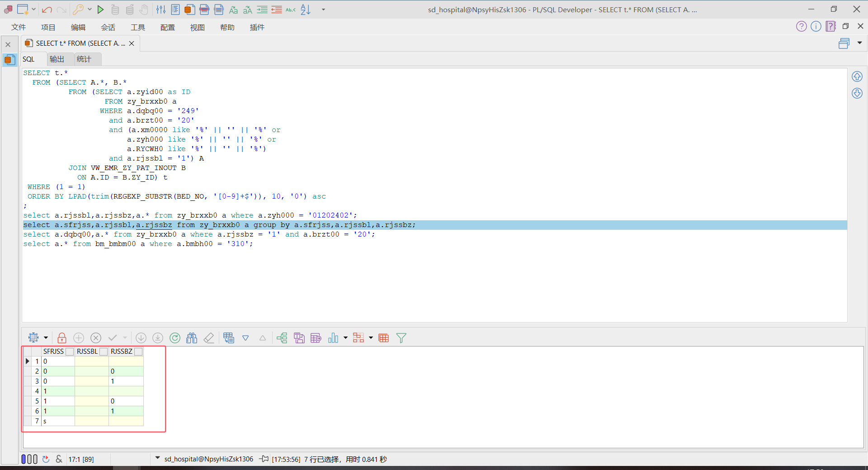Click the SQL window icon in left sidebar
The image size is (868, 470).
pos(9,60)
